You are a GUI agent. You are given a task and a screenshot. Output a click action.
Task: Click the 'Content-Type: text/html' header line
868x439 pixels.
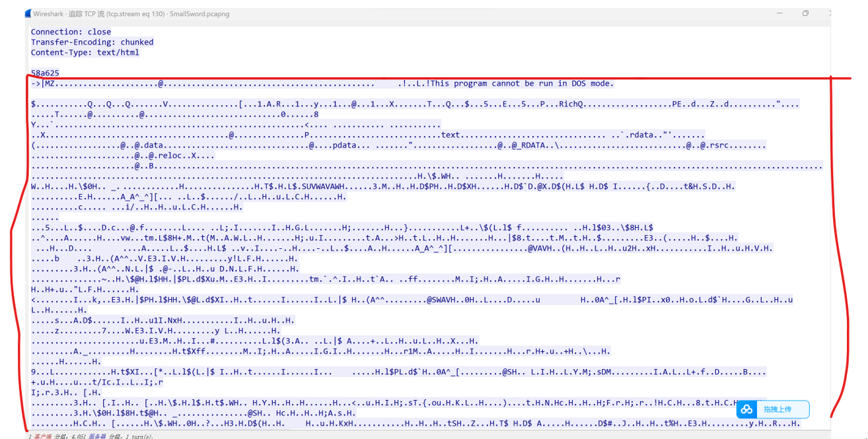pos(85,53)
